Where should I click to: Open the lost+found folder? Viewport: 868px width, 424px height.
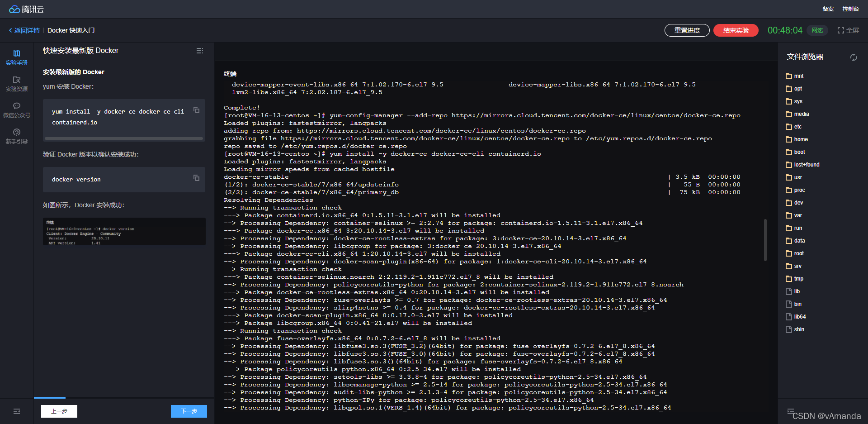802,165
